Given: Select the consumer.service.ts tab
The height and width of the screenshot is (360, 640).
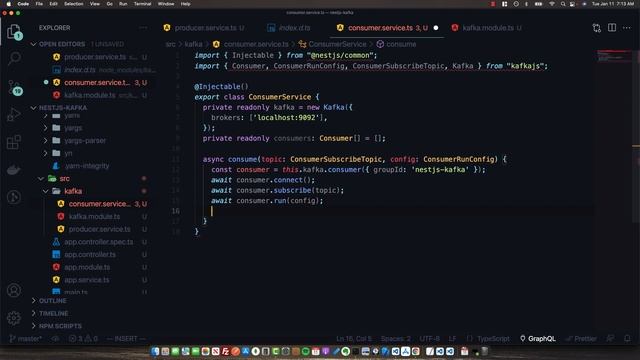Looking at the screenshot, I should pos(381,28).
